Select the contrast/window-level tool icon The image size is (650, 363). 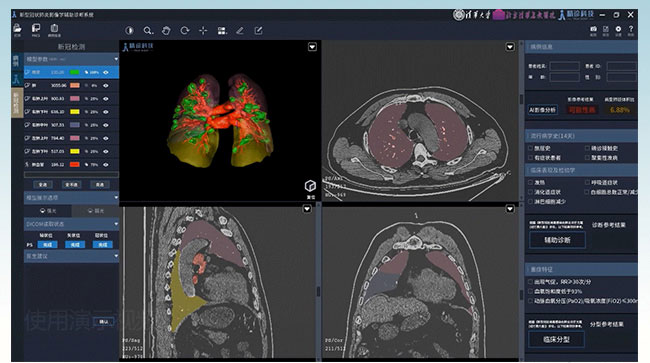tap(129, 31)
